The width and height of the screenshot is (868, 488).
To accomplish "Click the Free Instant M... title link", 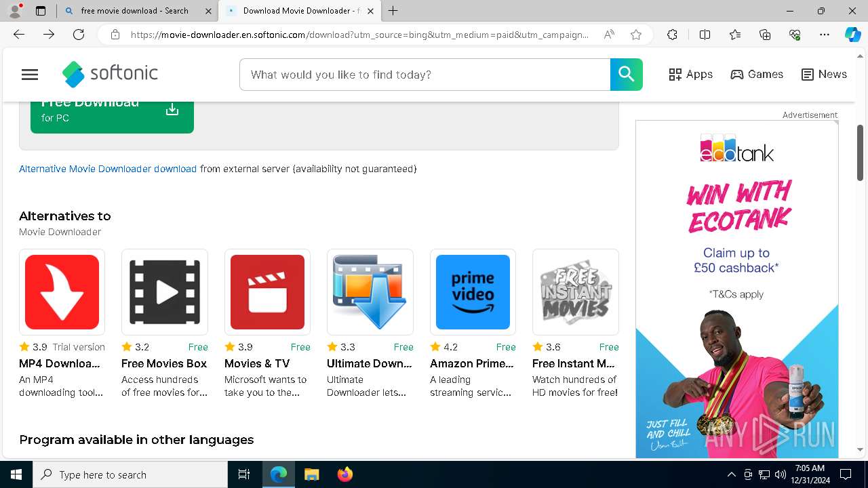I will click(x=574, y=363).
